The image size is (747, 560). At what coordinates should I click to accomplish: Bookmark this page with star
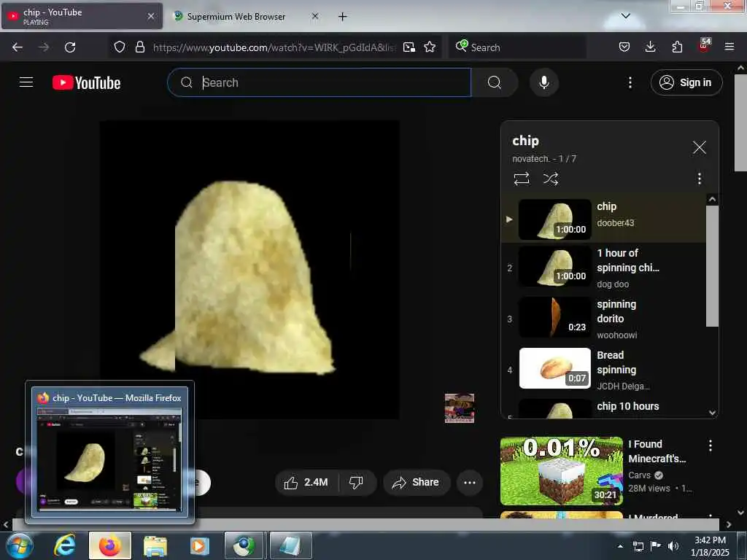pos(430,47)
